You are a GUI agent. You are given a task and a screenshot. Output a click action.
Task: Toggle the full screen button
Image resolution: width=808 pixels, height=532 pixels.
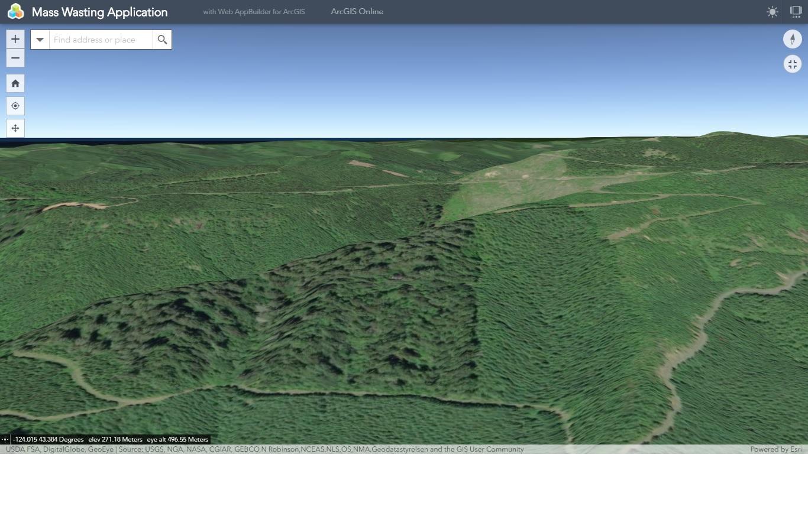tap(793, 64)
